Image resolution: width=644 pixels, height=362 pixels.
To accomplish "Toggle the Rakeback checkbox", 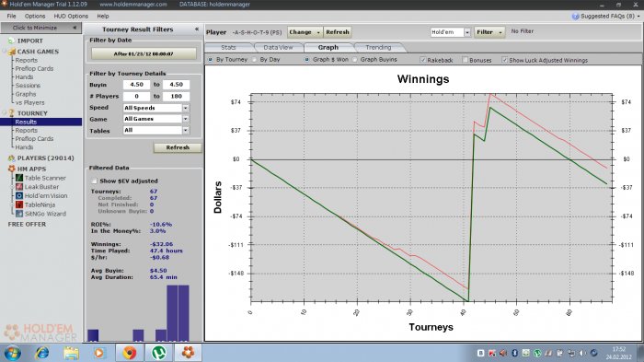I will pyautogui.click(x=423, y=60).
